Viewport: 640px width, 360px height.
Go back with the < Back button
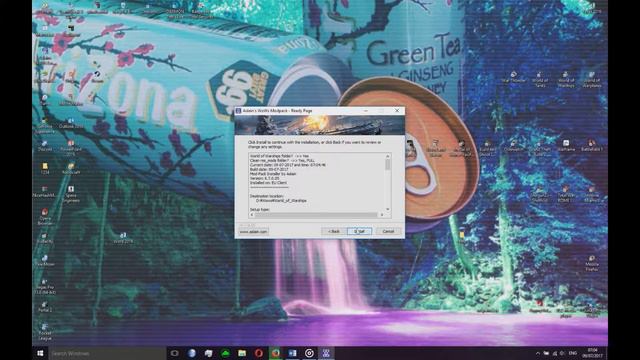334,231
